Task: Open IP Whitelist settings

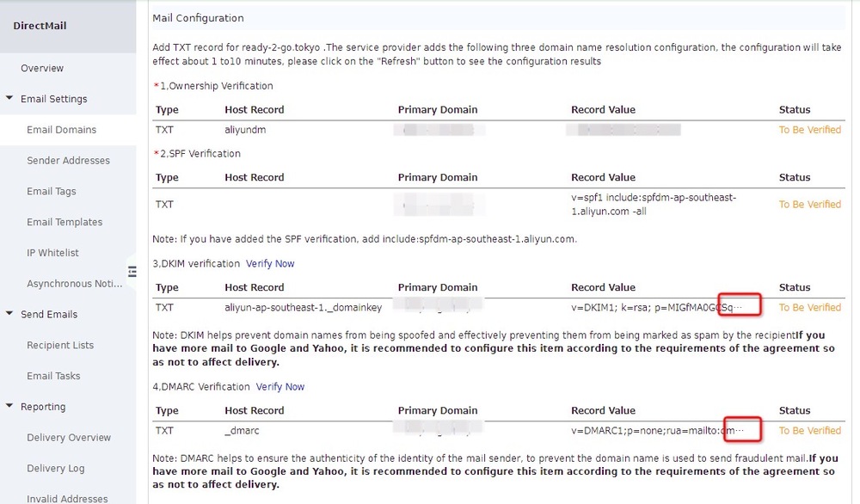Action: [52, 253]
